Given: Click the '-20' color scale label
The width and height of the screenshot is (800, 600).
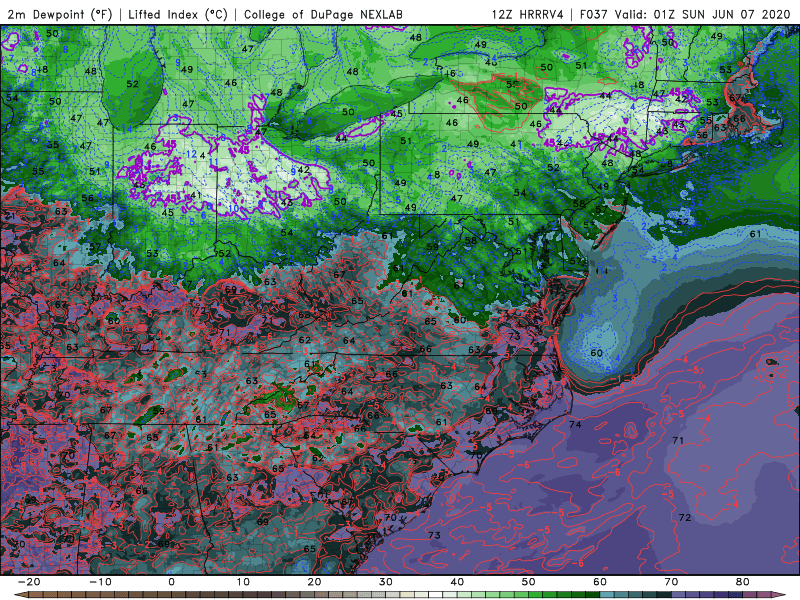Looking at the screenshot, I should coord(29,582).
